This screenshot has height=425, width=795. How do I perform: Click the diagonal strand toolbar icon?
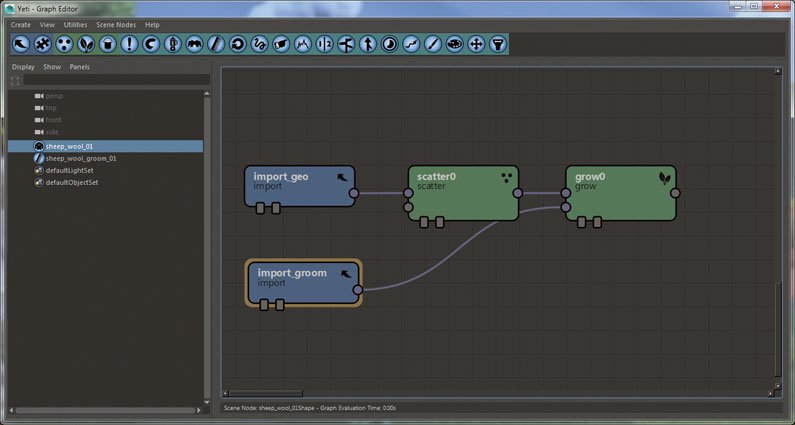pos(216,44)
